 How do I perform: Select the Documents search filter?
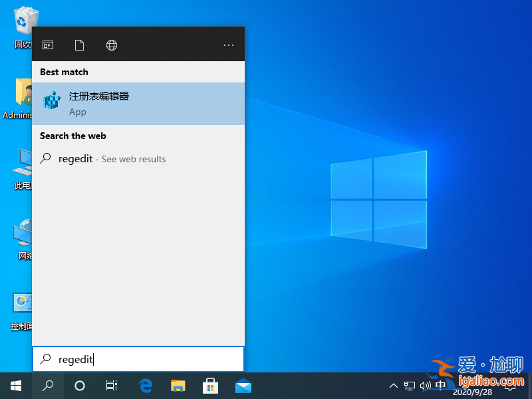coord(80,45)
